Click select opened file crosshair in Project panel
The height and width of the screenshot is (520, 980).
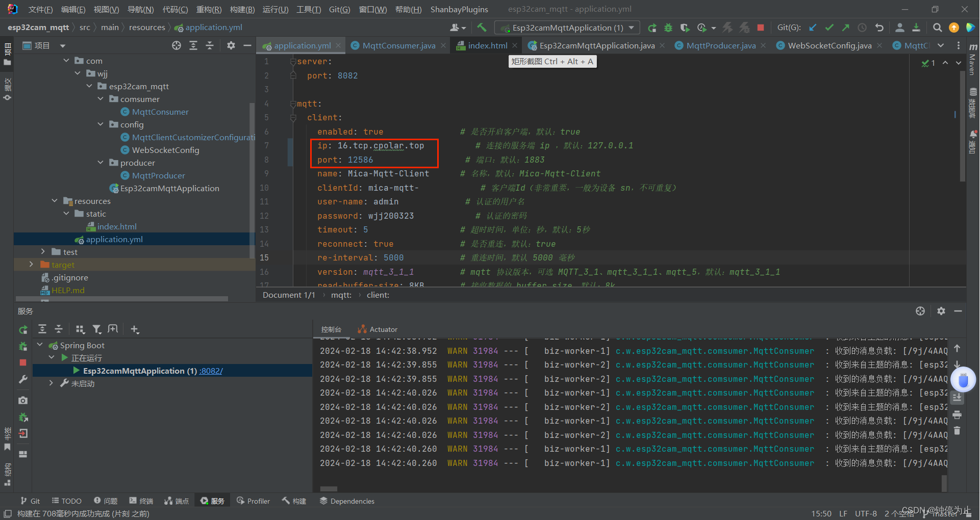pyautogui.click(x=177, y=45)
